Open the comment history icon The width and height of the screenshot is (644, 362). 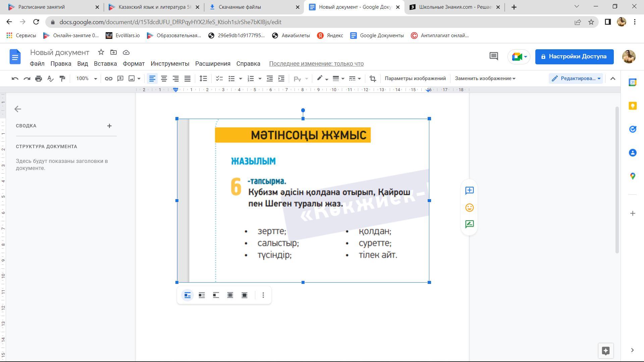point(493,56)
